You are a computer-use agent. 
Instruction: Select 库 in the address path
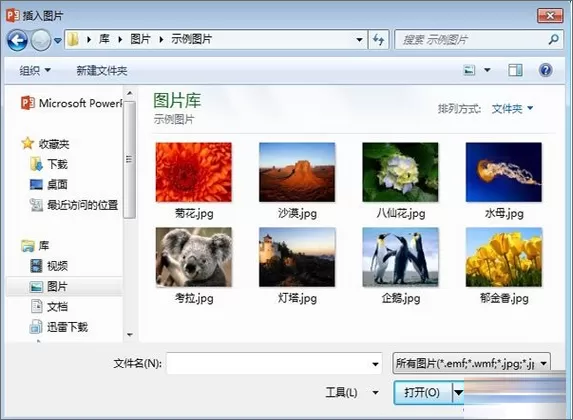click(104, 39)
